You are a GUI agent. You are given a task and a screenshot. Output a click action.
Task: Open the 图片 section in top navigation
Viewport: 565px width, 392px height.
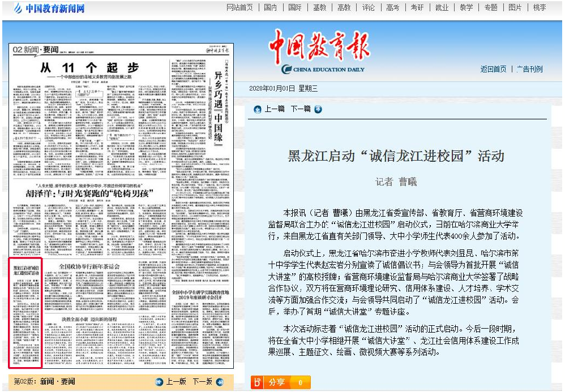click(515, 7)
